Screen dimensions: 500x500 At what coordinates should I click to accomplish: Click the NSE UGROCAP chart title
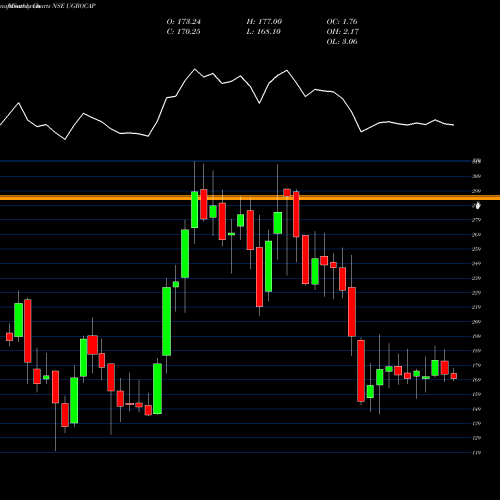(74, 6)
